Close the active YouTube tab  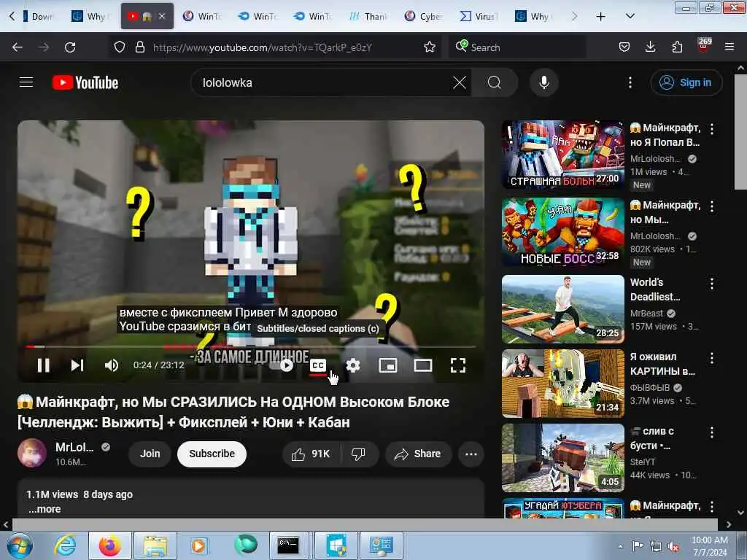162,16
